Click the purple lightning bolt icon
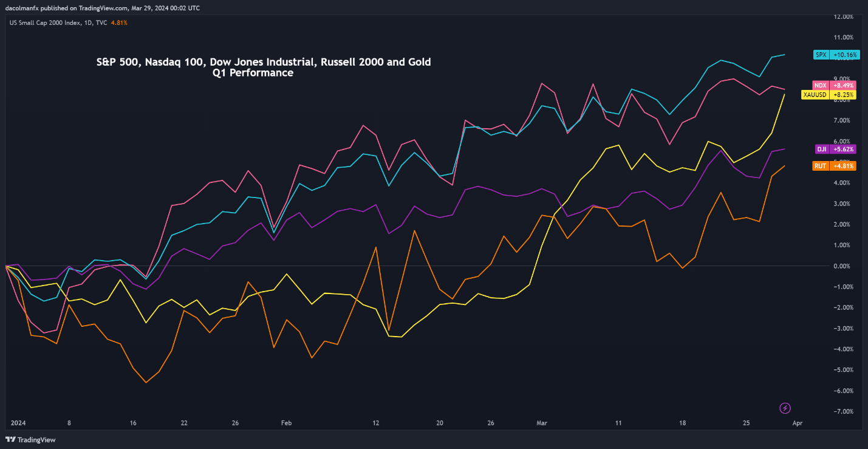868x449 pixels. point(785,408)
